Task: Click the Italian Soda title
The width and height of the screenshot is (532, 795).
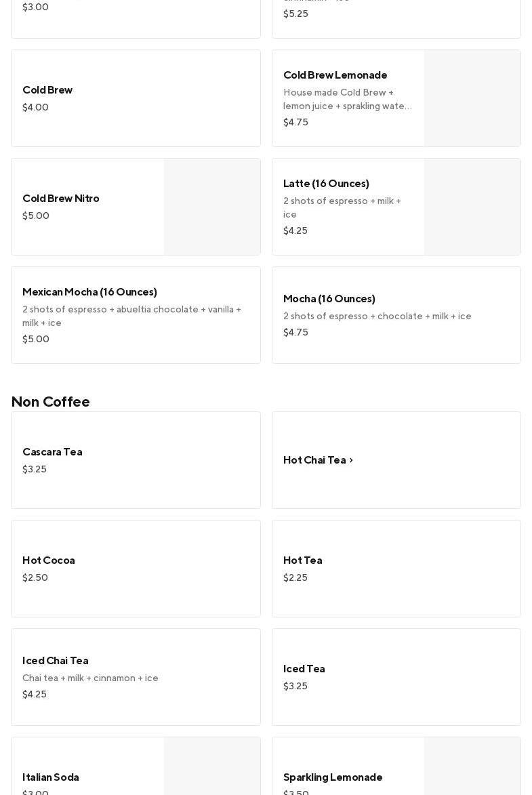Action: tap(51, 777)
